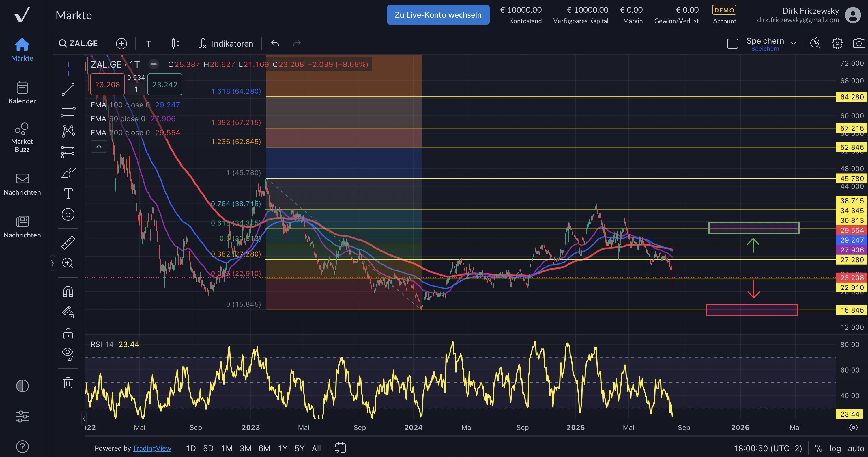Collapse the indicator legend chevron

pyautogui.click(x=99, y=147)
